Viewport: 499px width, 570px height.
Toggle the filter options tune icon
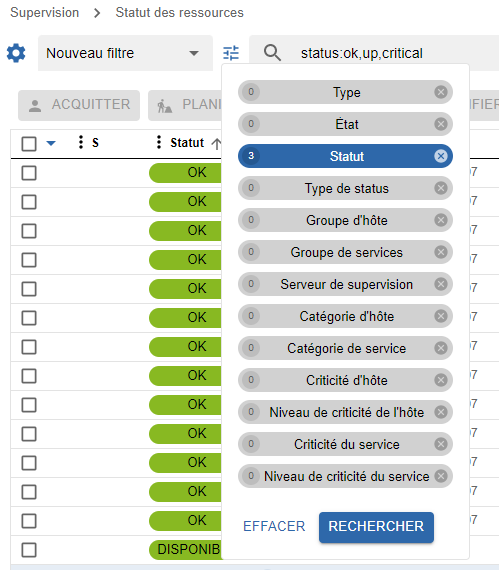point(231,53)
